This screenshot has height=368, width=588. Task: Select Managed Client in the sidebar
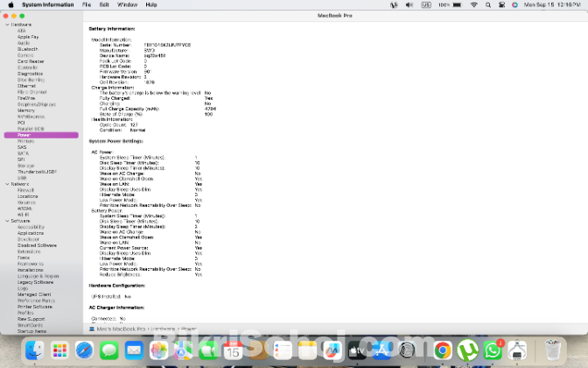34,294
